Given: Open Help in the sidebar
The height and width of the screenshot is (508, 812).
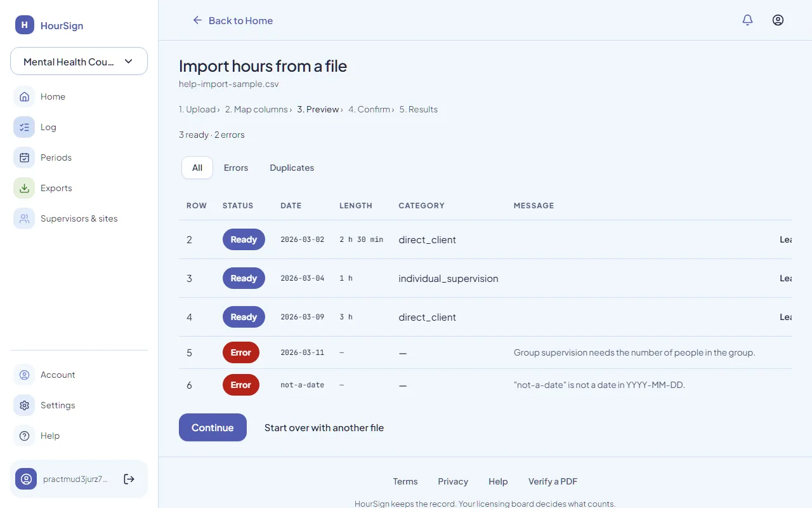Looking at the screenshot, I should tap(50, 436).
